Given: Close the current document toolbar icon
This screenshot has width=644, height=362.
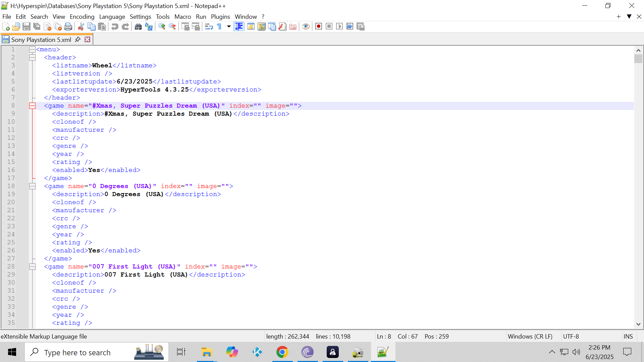Looking at the screenshot, I should 47,26.
